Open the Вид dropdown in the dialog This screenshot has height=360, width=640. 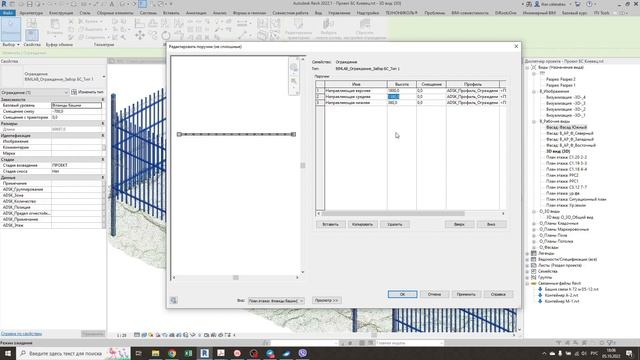[276, 300]
